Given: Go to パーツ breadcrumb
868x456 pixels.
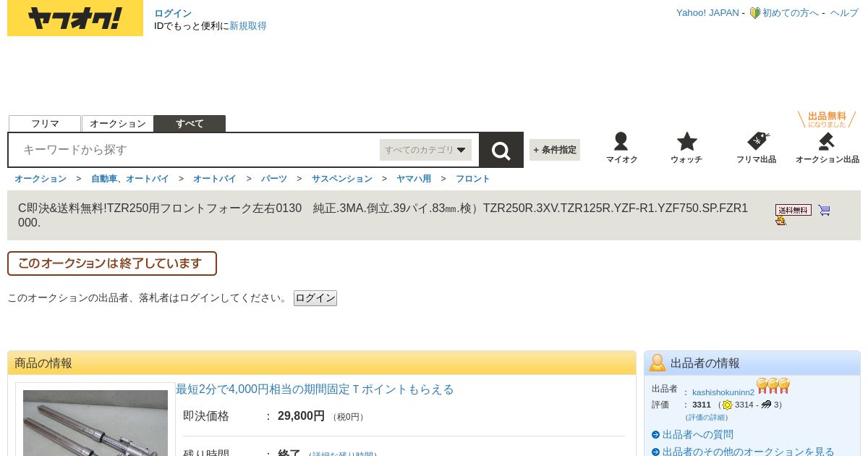Looking at the screenshot, I should [x=274, y=179].
